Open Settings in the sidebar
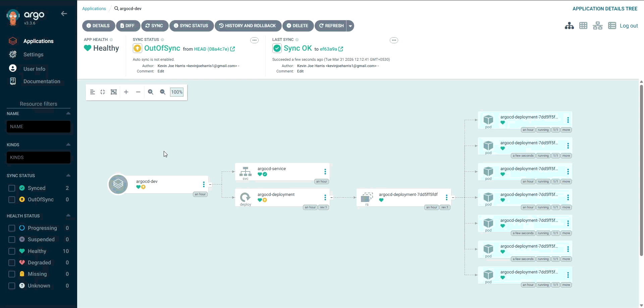 pyautogui.click(x=33, y=55)
